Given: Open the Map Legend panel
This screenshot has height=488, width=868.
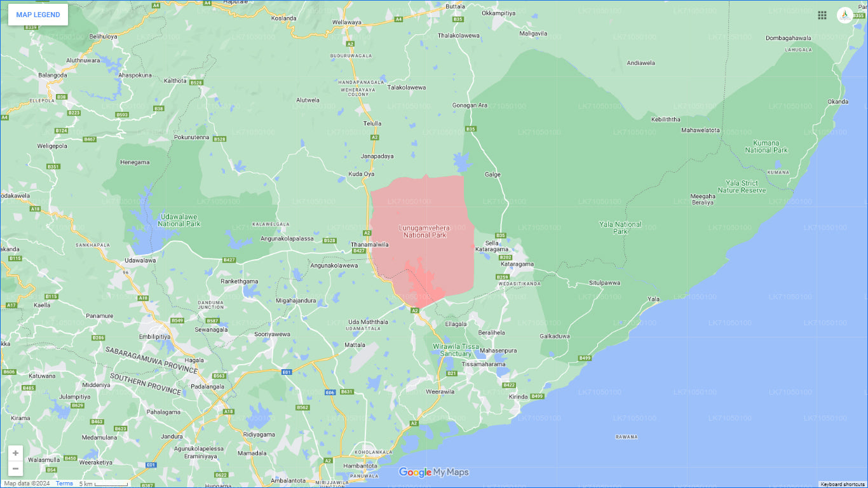Looking at the screenshot, I should click(38, 15).
